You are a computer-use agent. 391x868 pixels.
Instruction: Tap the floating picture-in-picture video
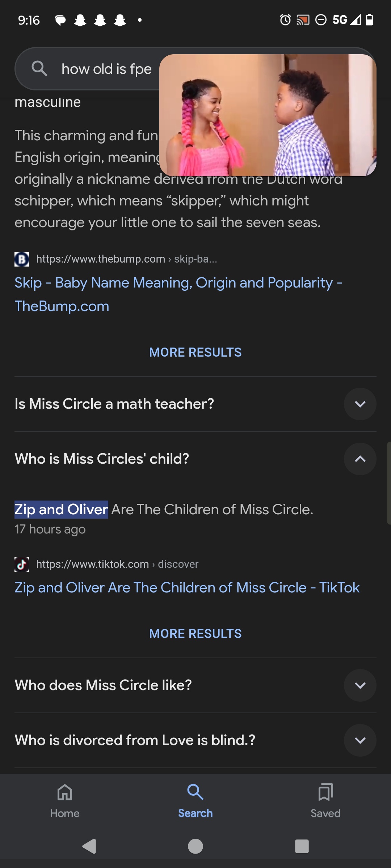coord(268,115)
